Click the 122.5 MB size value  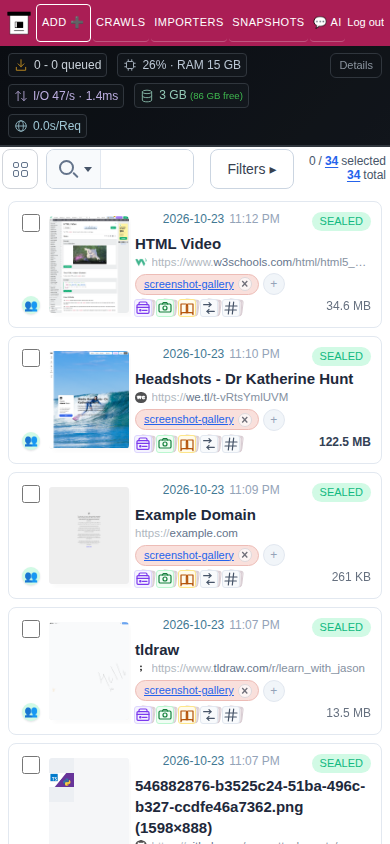[x=345, y=442]
